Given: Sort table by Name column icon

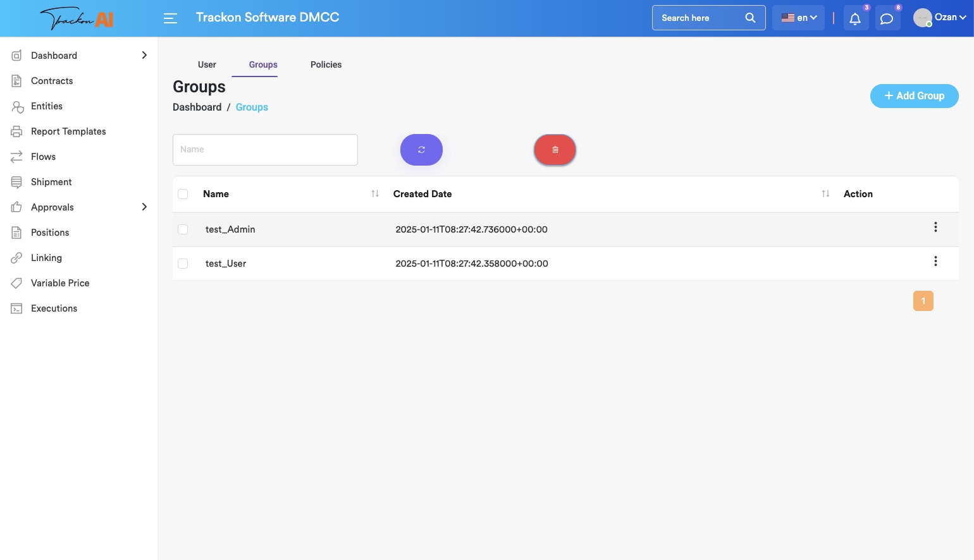Looking at the screenshot, I should point(375,194).
